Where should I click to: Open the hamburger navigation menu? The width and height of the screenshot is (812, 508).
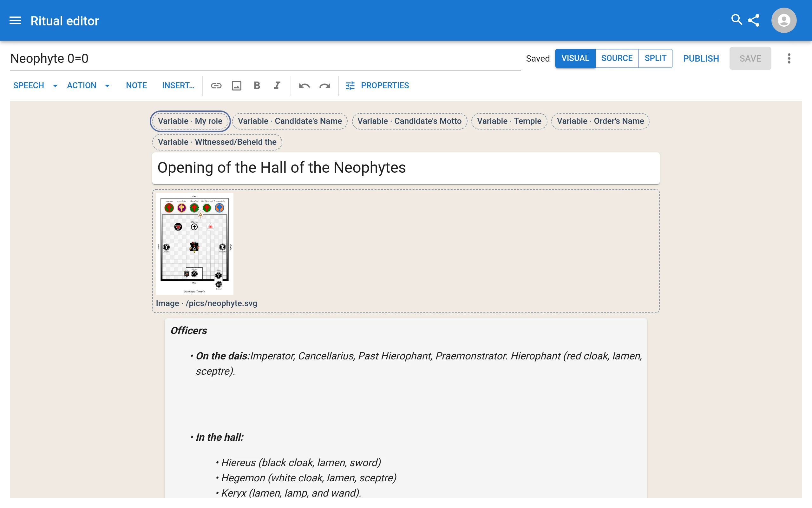point(15,21)
